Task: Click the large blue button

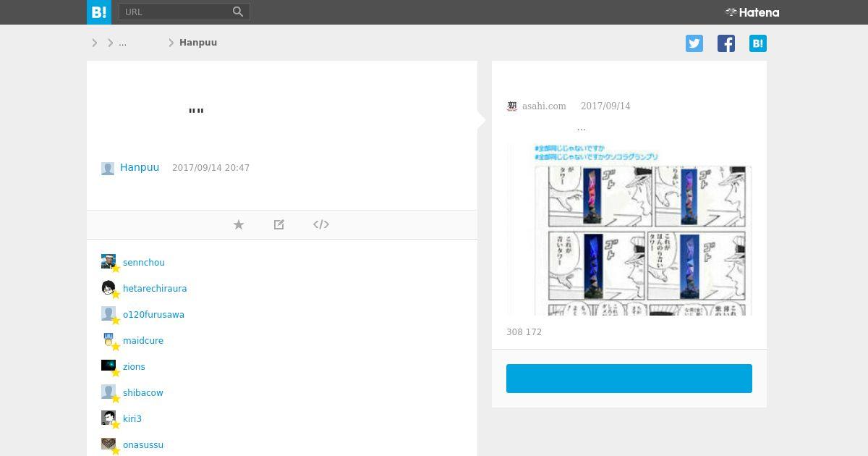Action: coord(629,379)
